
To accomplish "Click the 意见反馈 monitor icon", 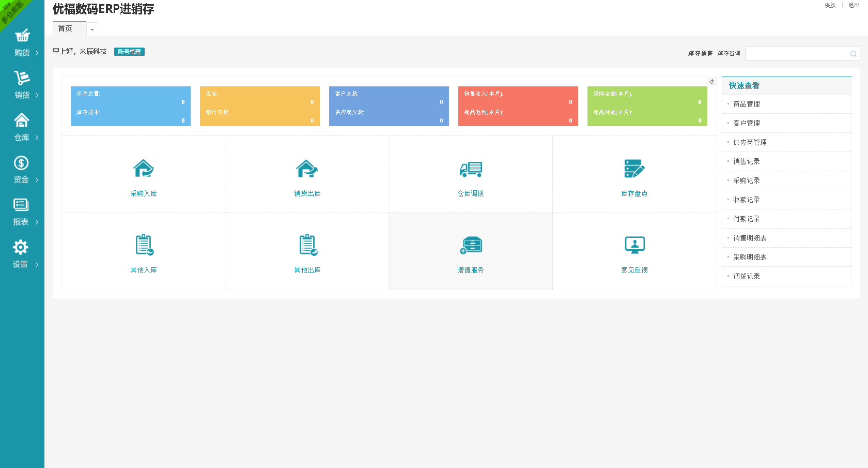I will (634, 245).
